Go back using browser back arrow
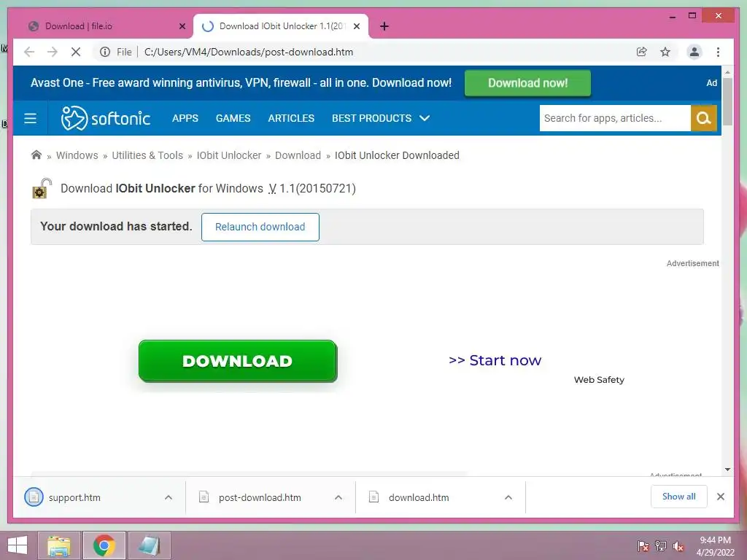The image size is (747, 560). pos(29,52)
